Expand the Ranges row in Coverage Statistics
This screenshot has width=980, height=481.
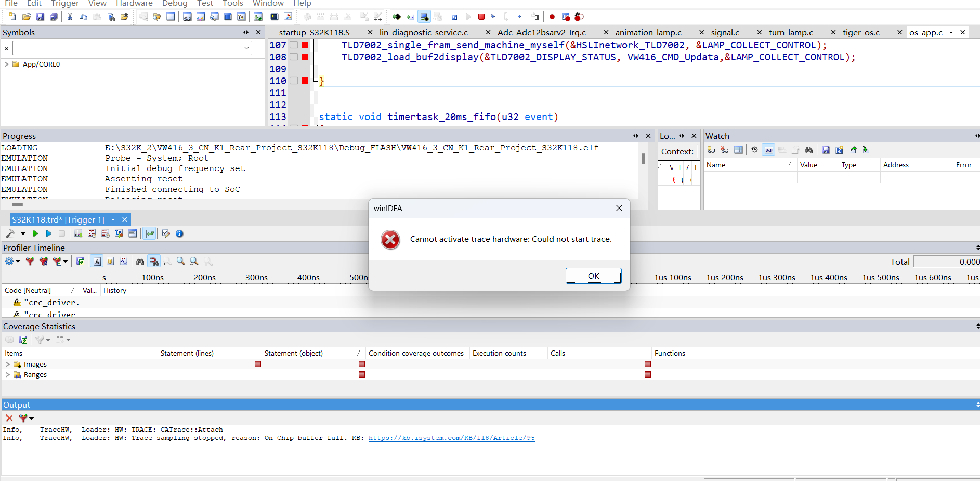tap(7, 374)
